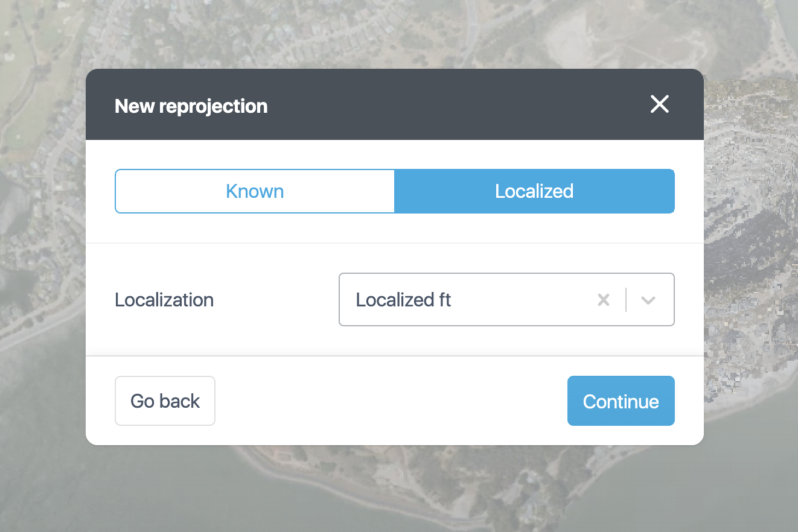Clear the Localized ft selection
This screenshot has width=798, height=532.
604,300
